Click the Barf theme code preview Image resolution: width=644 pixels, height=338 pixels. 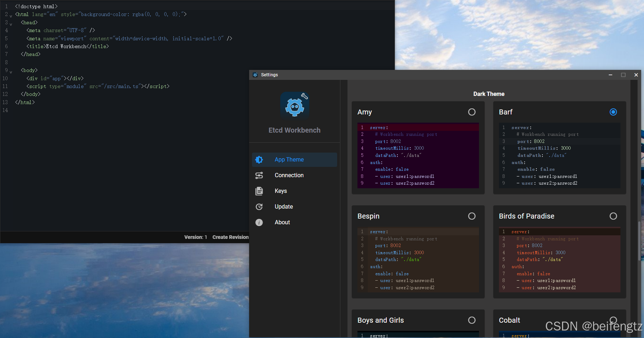tap(560, 155)
